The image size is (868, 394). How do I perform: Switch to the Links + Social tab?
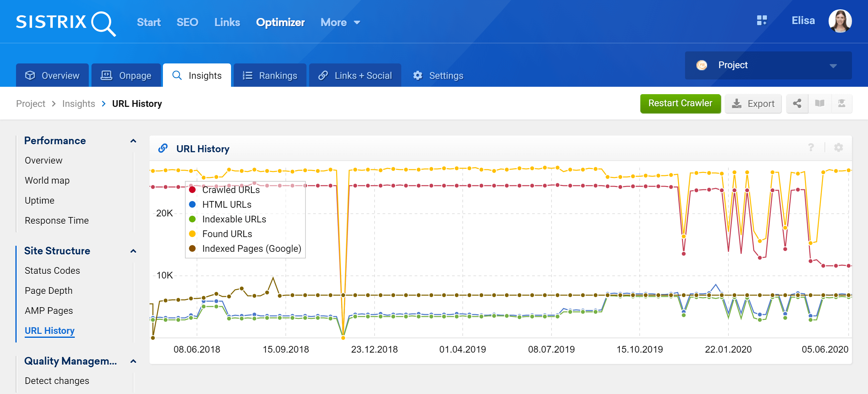[x=355, y=75]
